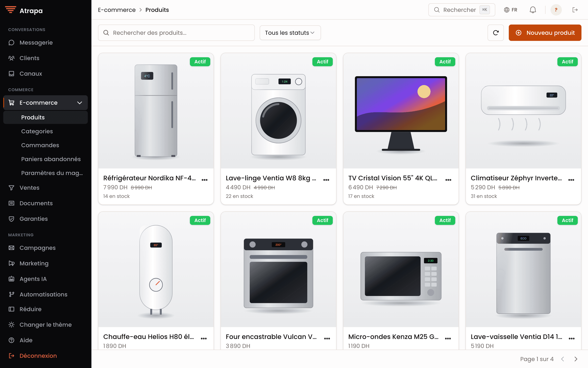Open the Ventes section
Viewport: 588px width, 368px height.
(x=46, y=188)
